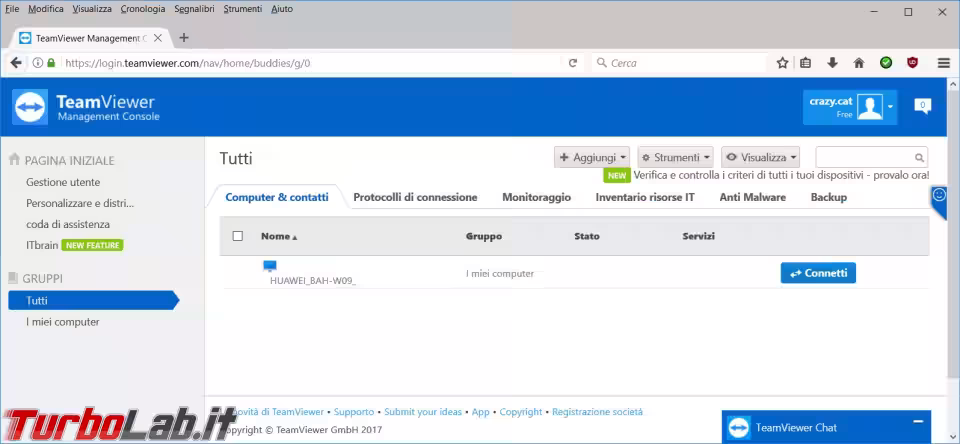Click the search magnifier in contacts search
Image resolution: width=960 pixels, height=444 pixels.
pyautogui.click(x=919, y=157)
